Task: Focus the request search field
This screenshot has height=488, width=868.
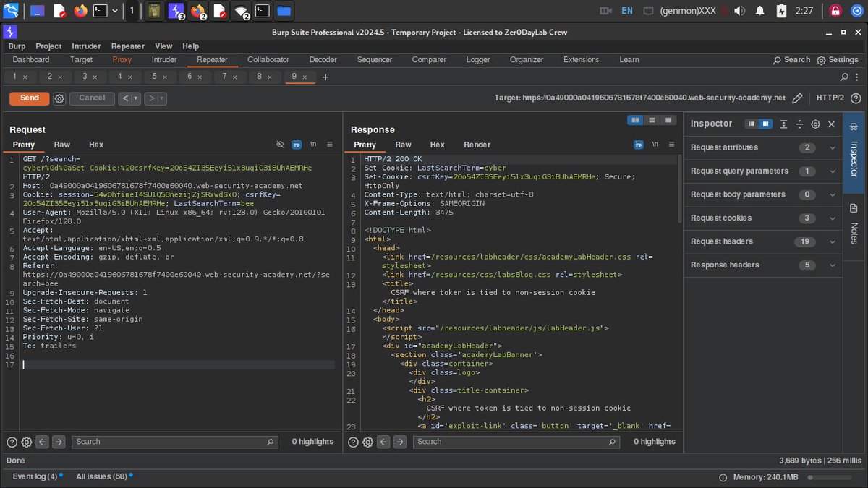Action: pyautogui.click(x=176, y=442)
